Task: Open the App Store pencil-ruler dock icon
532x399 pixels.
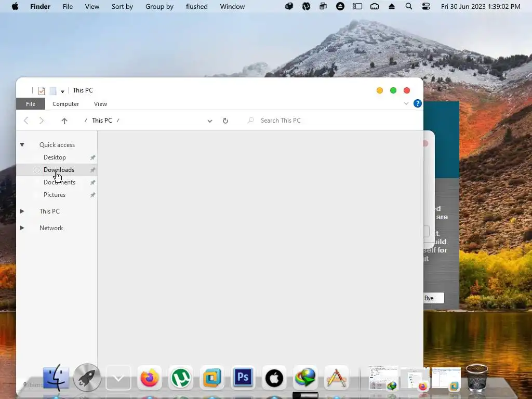Action: point(336,378)
